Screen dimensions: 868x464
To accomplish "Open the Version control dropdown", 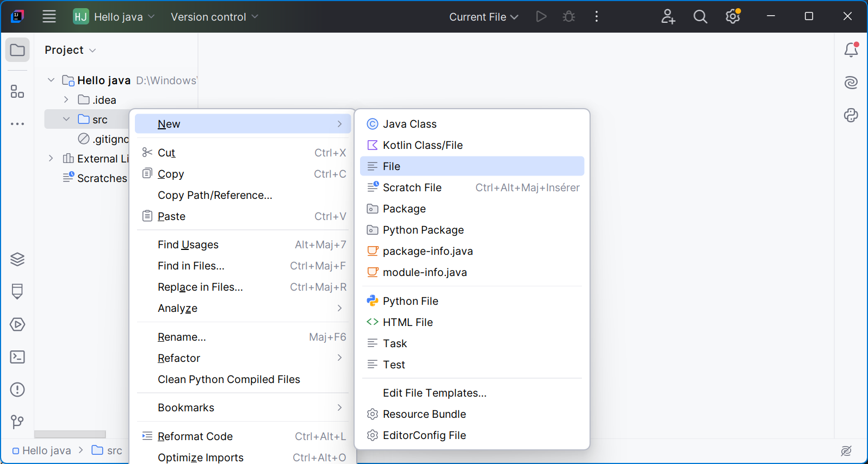I will [x=214, y=17].
